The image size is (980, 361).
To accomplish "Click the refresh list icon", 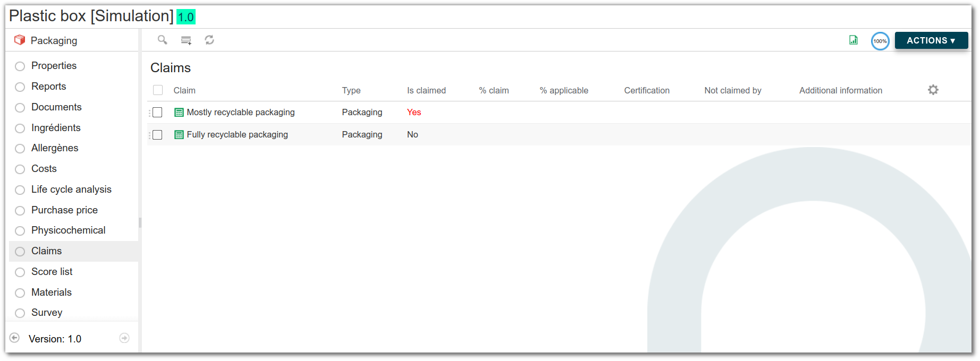I will coord(209,40).
